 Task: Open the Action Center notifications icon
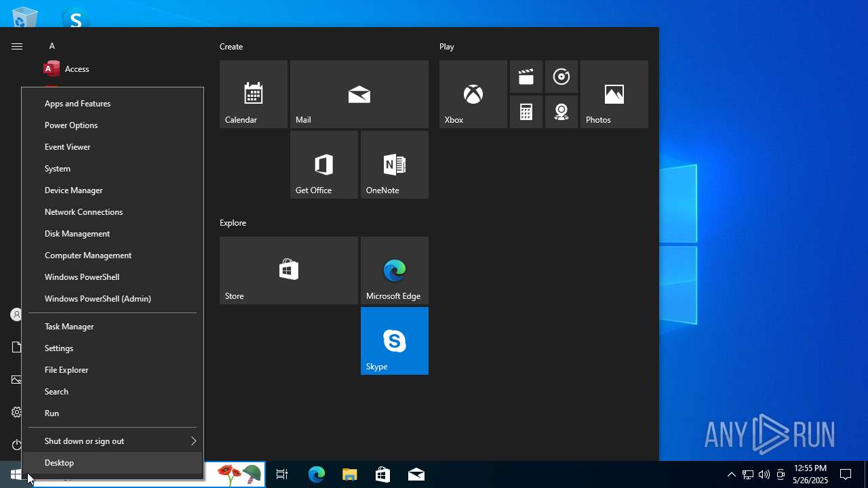pos(846,474)
